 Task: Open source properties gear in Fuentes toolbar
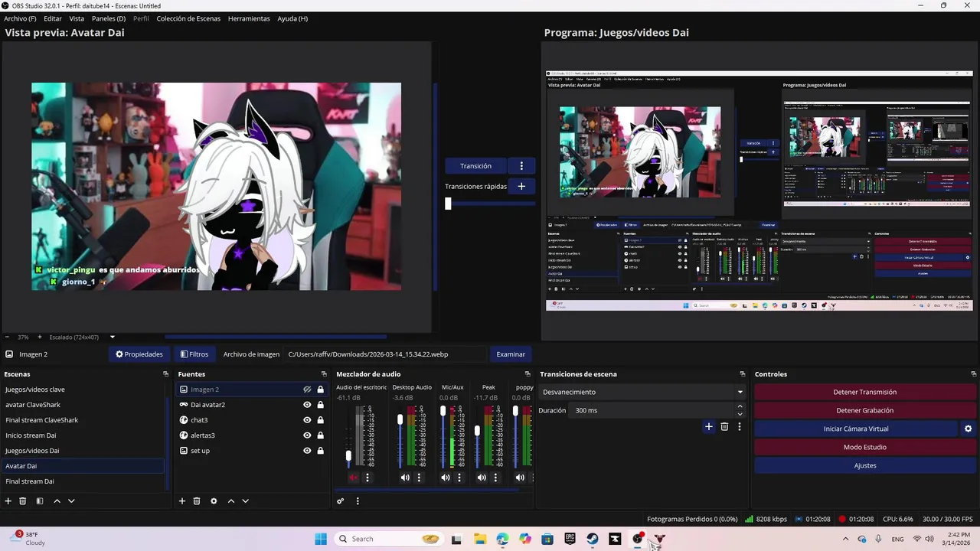(x=214, y=501)
